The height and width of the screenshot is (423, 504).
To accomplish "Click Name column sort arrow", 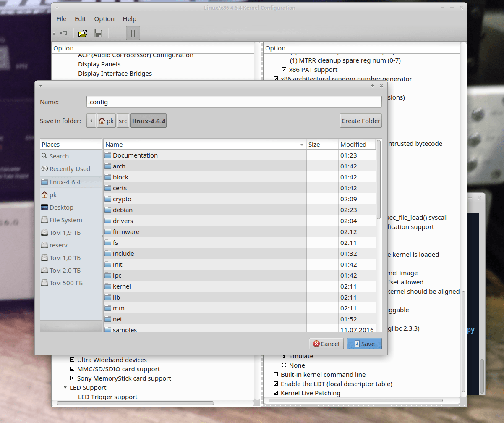I will point(302,145).
